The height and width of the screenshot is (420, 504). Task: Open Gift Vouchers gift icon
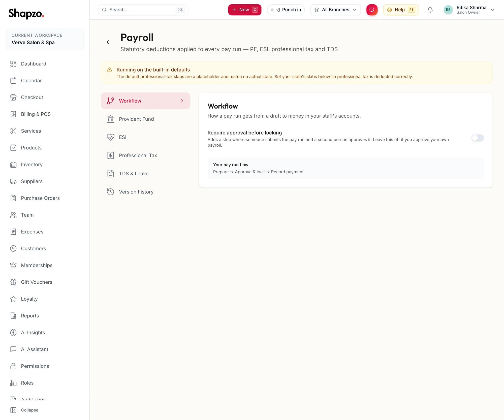pos(13,282)
